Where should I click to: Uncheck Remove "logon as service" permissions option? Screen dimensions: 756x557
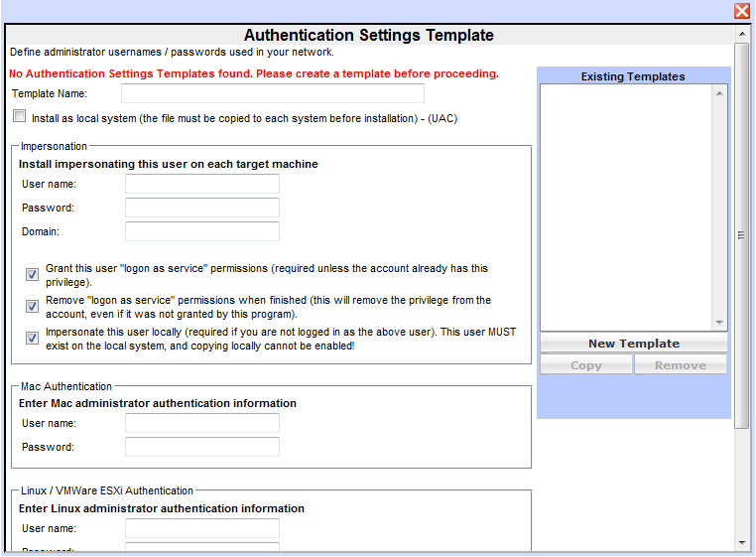[33, 306]
